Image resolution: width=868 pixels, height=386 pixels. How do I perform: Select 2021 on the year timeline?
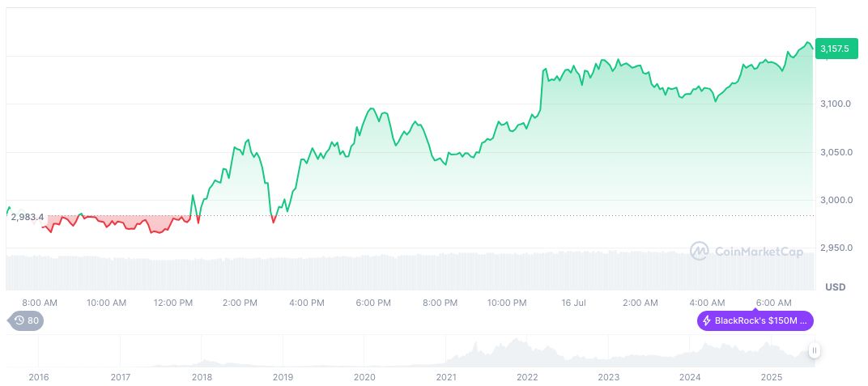click(x=445, y=377)
